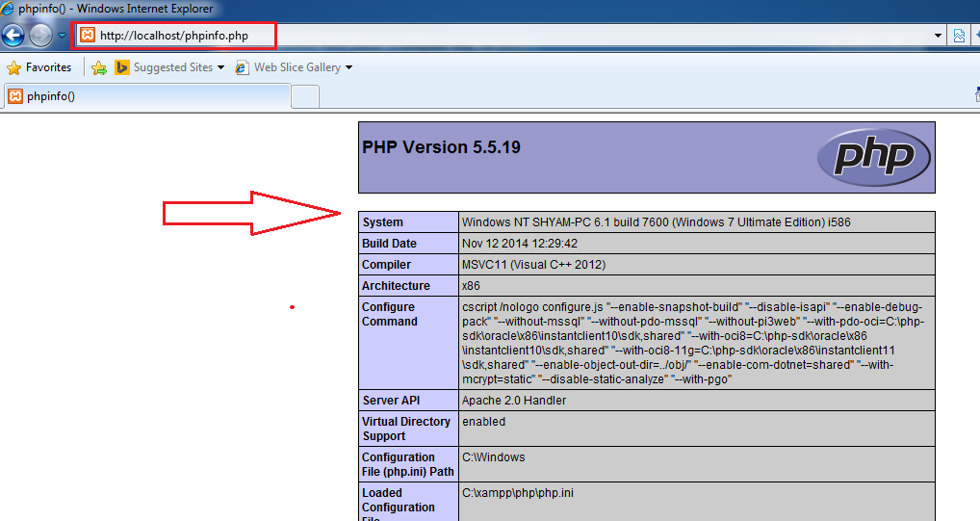
Task: Open the Favorites star button
Action: click(x=39, y=67)
